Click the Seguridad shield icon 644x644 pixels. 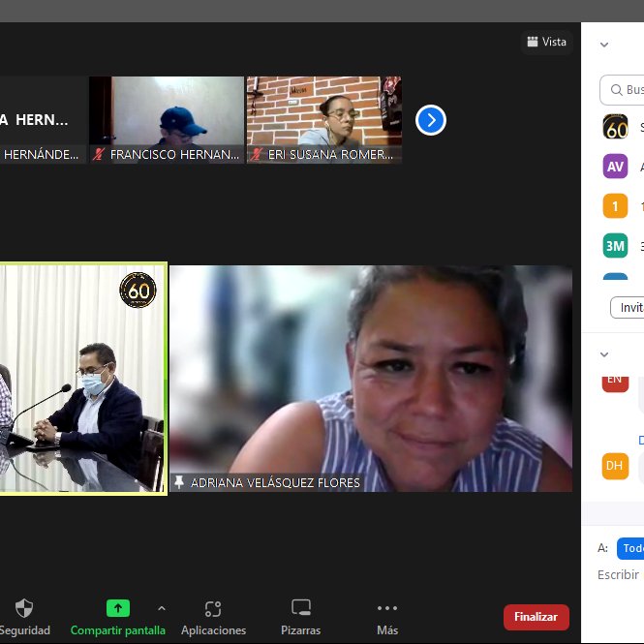pyautogui.click(x=24, y=608)
